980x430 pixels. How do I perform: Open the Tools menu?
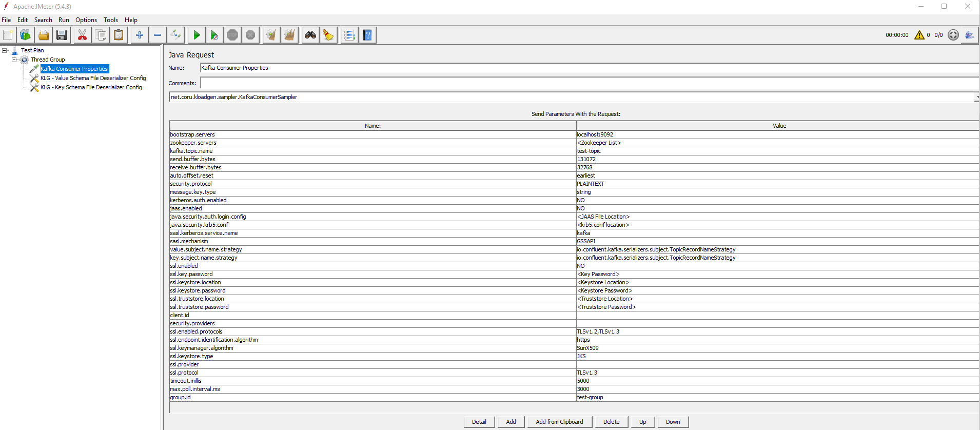tap(111, 20)
